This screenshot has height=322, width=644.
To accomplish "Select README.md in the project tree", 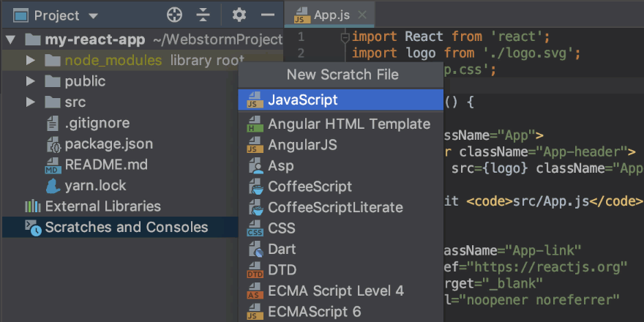I will (x=106, y=165).
